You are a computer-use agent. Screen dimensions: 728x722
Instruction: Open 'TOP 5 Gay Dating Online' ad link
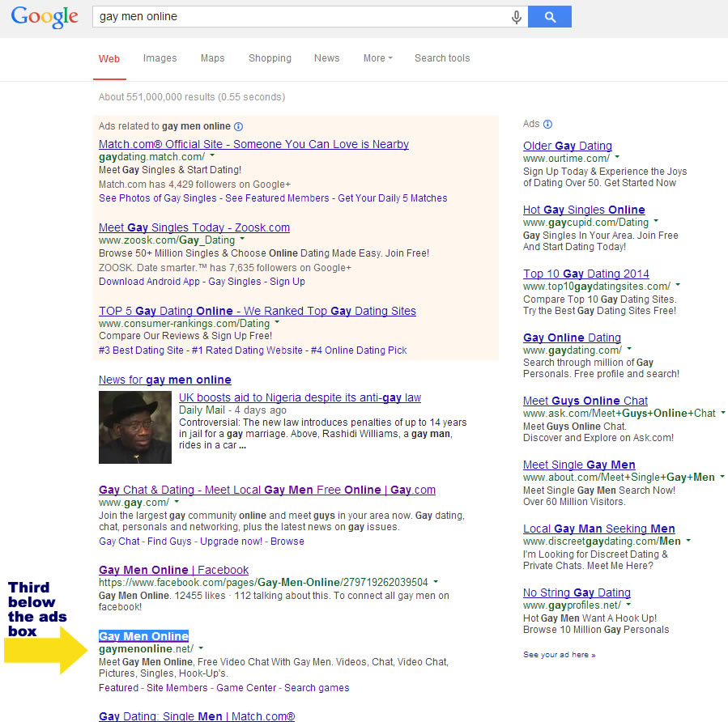coord(258,311)
